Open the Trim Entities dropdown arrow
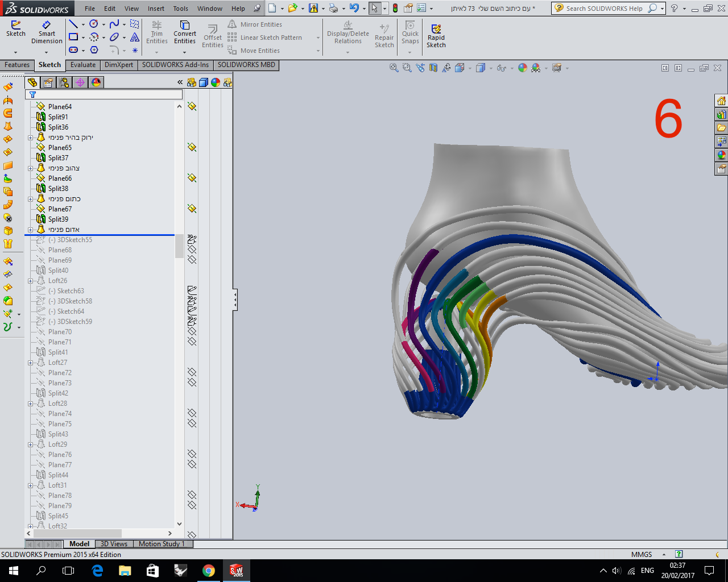Screen dimensions: 728x582 (157, 52)
